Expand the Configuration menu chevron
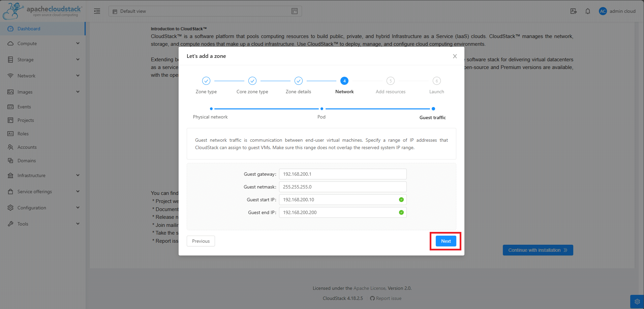This screenshot has width=644, height=309. [x=78, y=208]
